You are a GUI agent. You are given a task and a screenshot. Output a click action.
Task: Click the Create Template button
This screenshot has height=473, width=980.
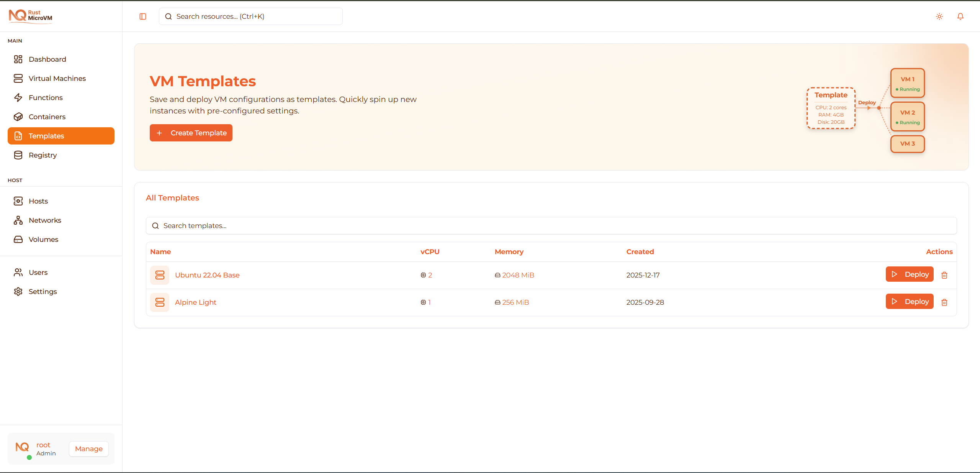pos(191,133)
